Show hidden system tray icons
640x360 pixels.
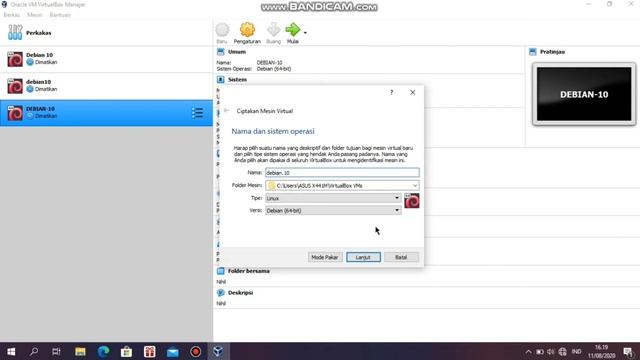(529, 352)
